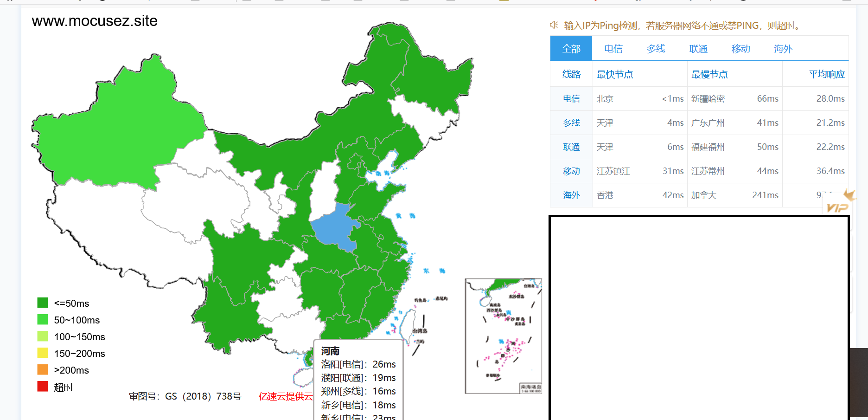This screenshot has height=420, width=868.
Task: Open the 联通 tab
Action: (x=698, y=49)
